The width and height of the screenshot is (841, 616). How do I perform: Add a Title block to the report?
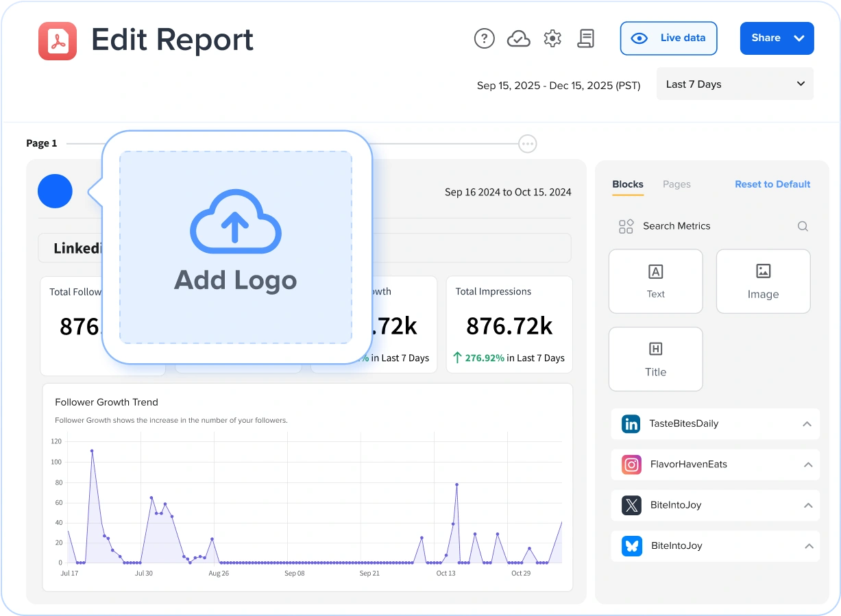pyautogui.click(x=655, y=359)
